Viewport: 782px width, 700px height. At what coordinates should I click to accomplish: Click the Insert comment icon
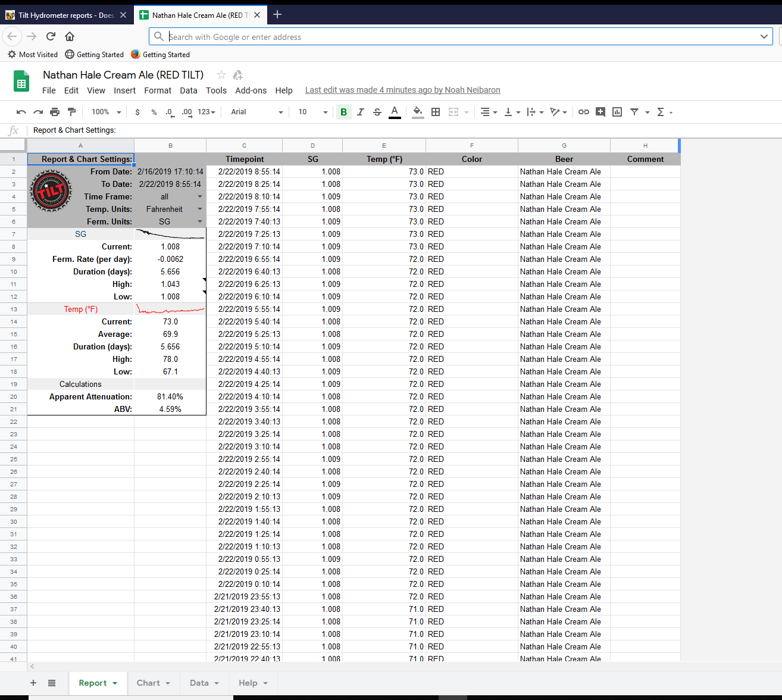coord(600,112)
